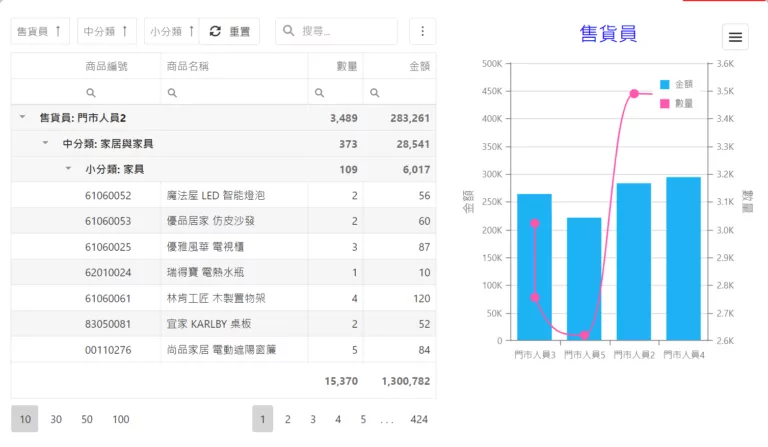The width and height of the screenshot is (768, 447).
Task: Toggle the 數量 series in the chart legend
Action: tap(676, 103)
